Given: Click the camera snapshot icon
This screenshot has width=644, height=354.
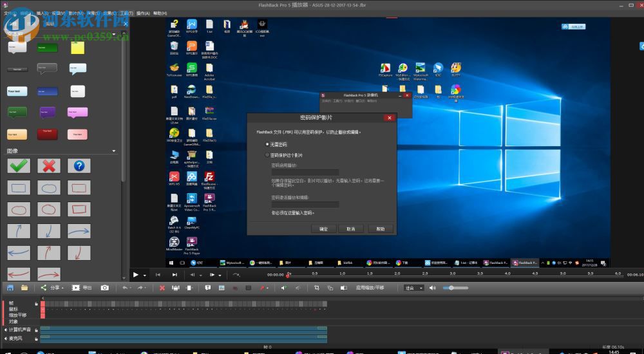Looking at the screenshot, I should click(104, 288).
